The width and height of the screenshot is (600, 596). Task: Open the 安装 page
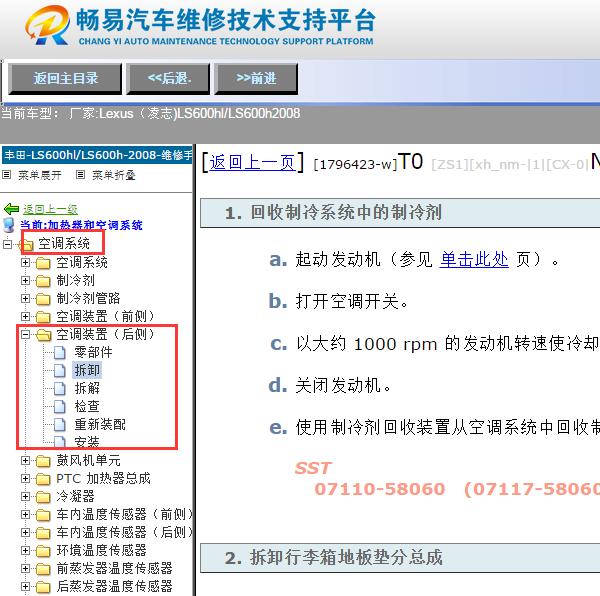click(x=87, y=441)
